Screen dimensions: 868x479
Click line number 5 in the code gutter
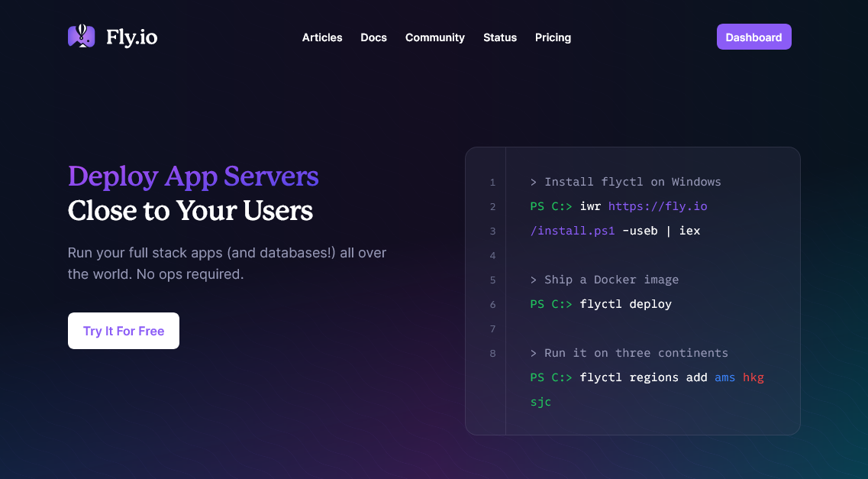[492, 280]
